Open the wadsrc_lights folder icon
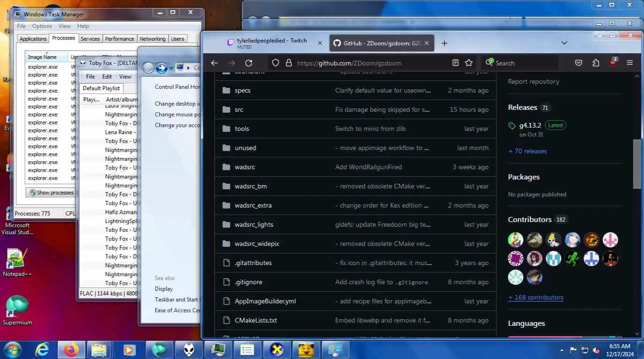 pyautogui.click(x=227, y=224)
